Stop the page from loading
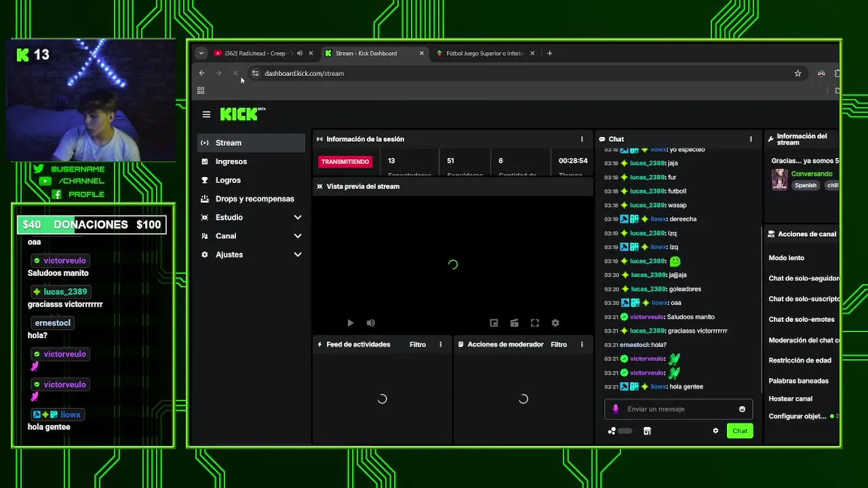 coord(235,73)
